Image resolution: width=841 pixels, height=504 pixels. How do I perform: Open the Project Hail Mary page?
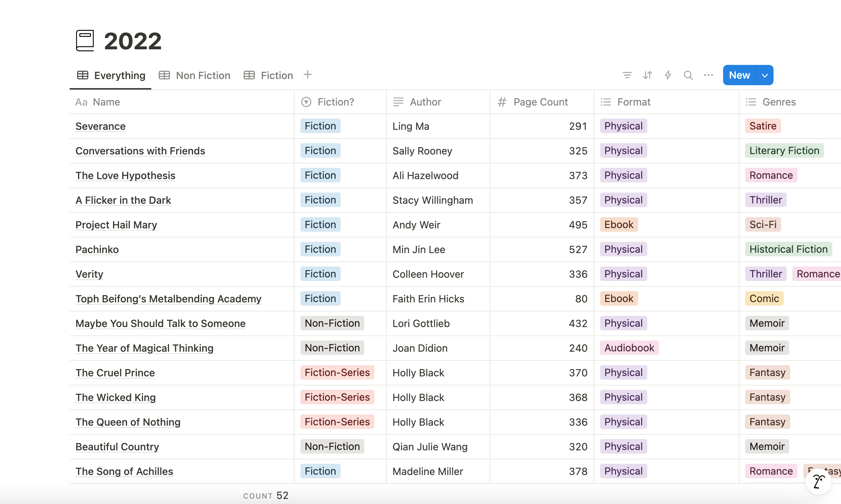[x=116, y=225]
